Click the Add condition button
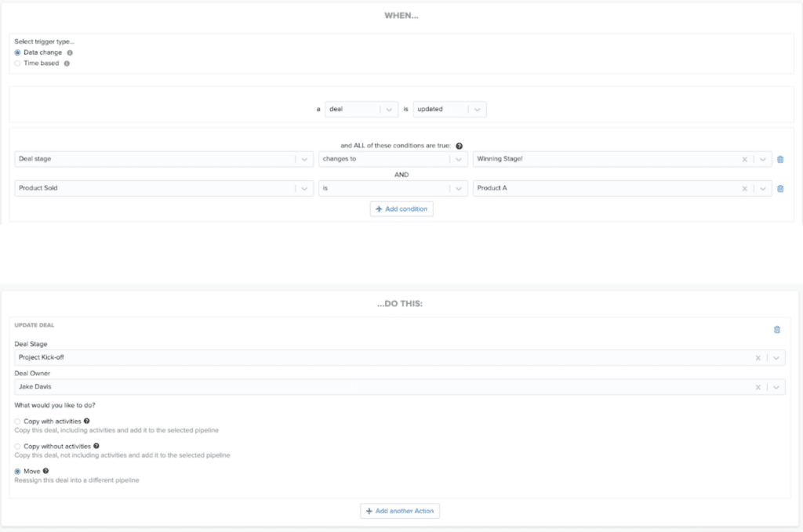The image size is (803, 532). (401, 208)
